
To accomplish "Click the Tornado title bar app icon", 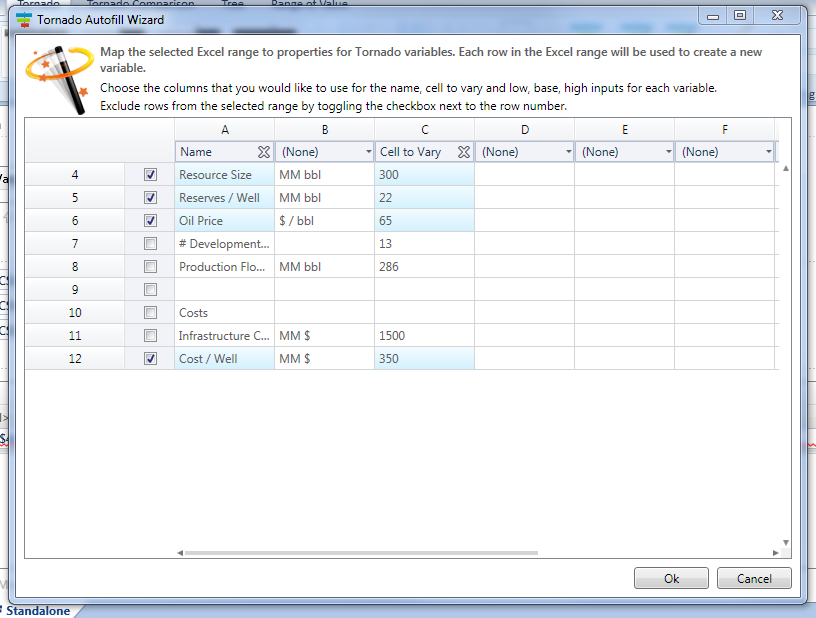I will [23, 19].
